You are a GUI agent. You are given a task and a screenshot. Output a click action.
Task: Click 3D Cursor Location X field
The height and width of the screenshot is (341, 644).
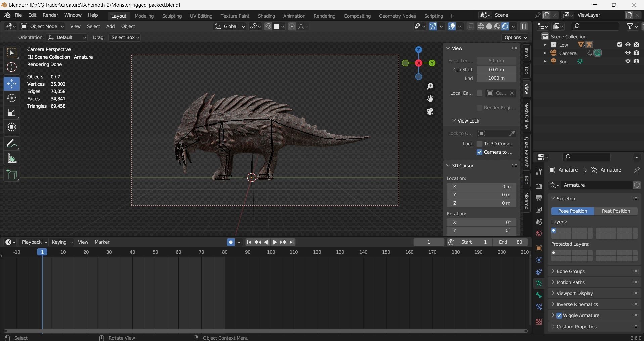[481, 187]
